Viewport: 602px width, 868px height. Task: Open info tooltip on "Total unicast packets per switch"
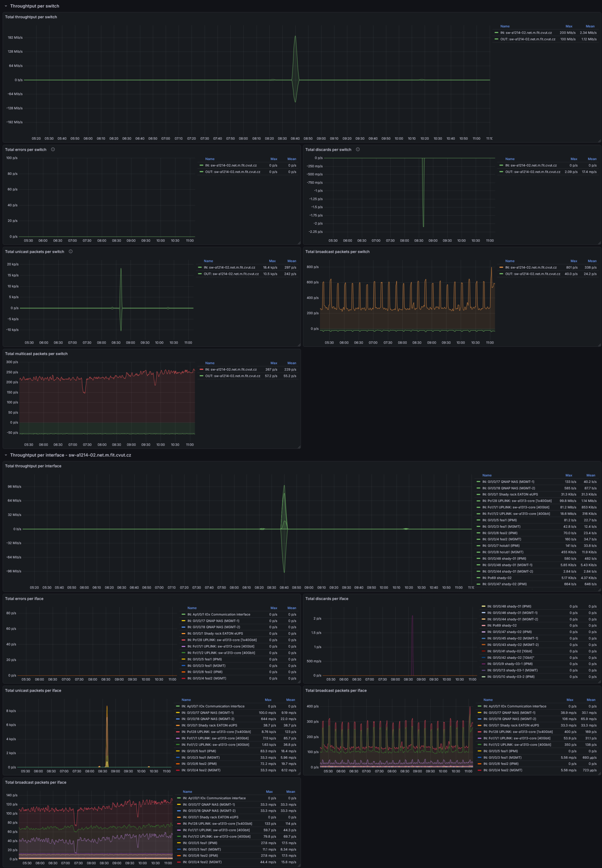click(x=71, y=251)
